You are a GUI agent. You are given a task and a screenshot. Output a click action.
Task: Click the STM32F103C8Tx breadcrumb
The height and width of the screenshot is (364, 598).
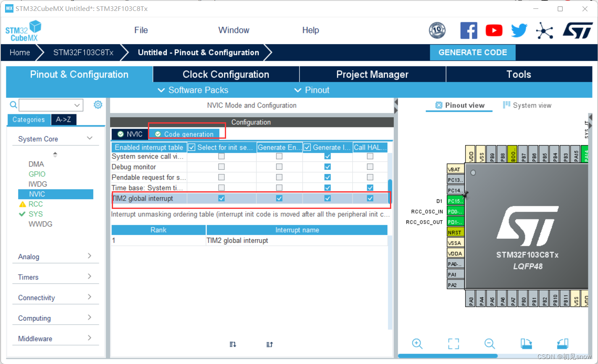tap(83, 53)
